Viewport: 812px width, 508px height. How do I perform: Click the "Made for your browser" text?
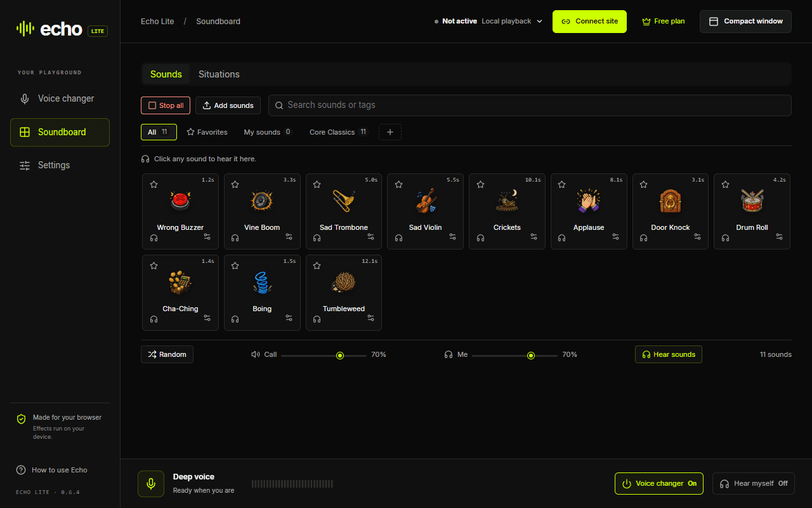tap(67, 417)
